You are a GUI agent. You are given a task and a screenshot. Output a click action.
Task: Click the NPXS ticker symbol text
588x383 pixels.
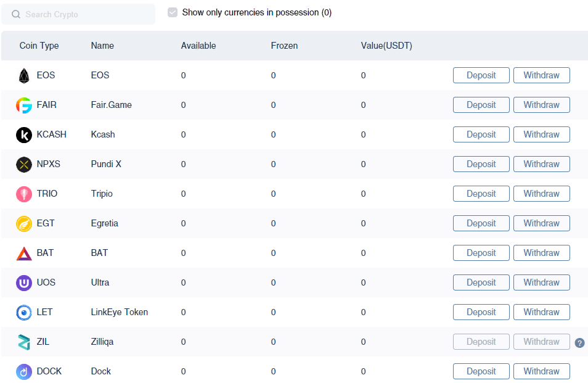click(48, 164)
